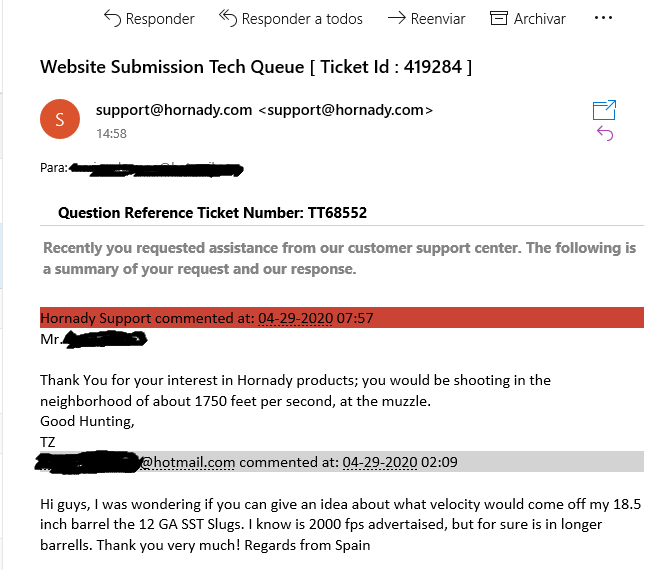Forward the email with Reenviar
662x570 pixels.
pyautogui.click(x=425, y=18)
